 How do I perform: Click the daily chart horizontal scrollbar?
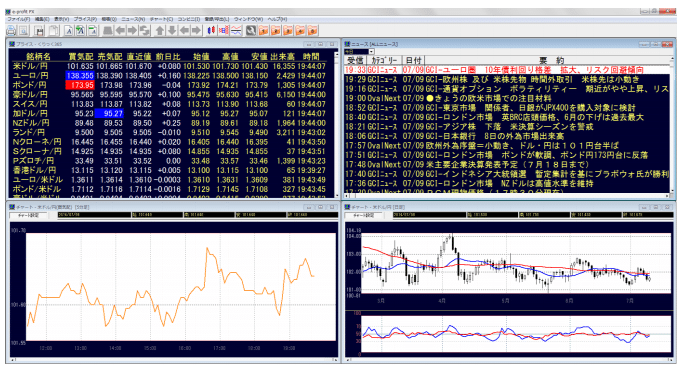click(x=508, y=360)
